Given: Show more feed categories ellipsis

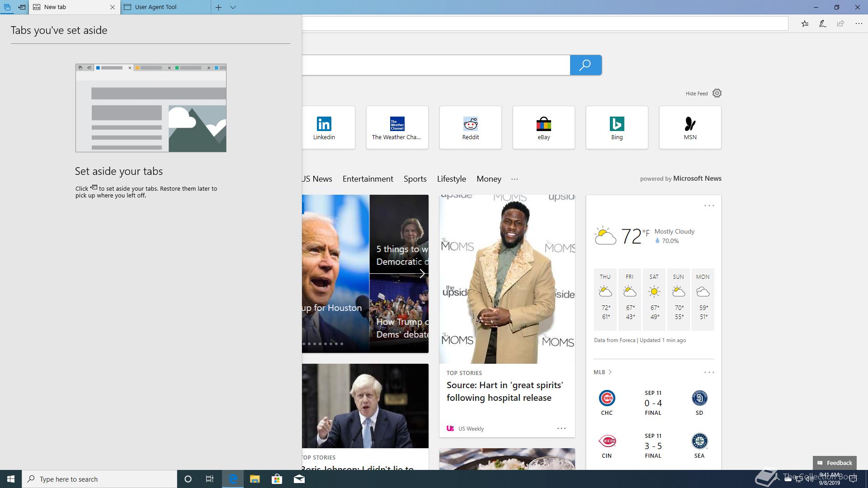Looking at the screenshot, I should point(514,179).
